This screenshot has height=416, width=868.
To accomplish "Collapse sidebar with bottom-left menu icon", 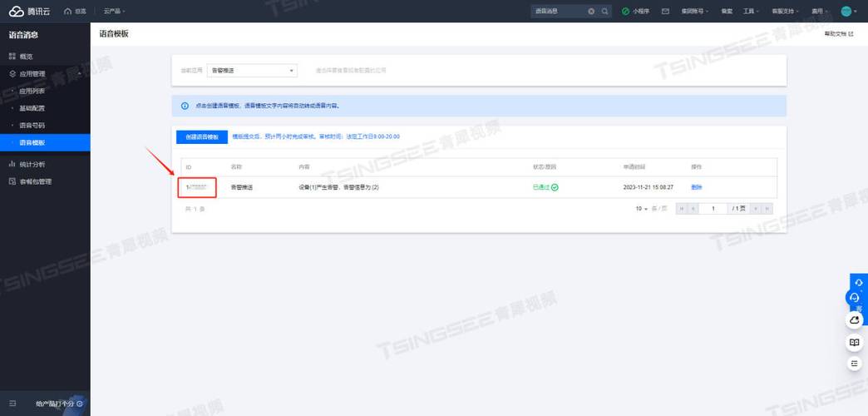I will click(12, 404).
